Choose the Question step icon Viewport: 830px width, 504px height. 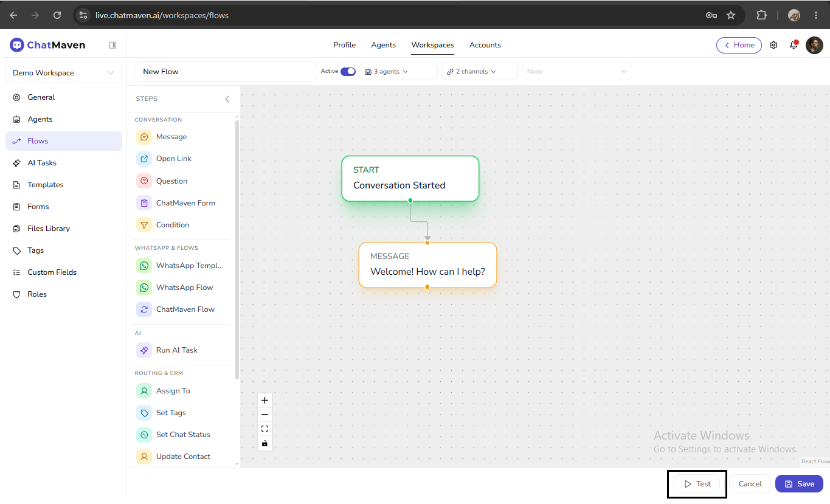[144, 181]
